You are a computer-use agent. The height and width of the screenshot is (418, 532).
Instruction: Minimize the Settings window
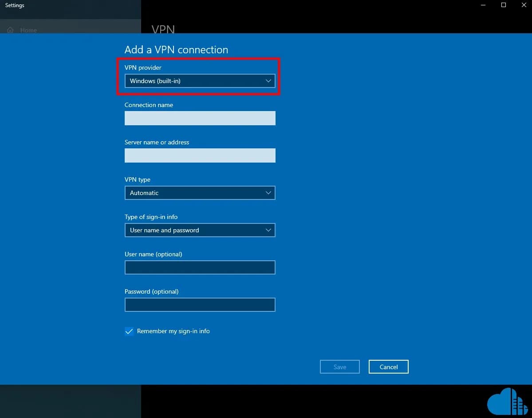(483, 5)
